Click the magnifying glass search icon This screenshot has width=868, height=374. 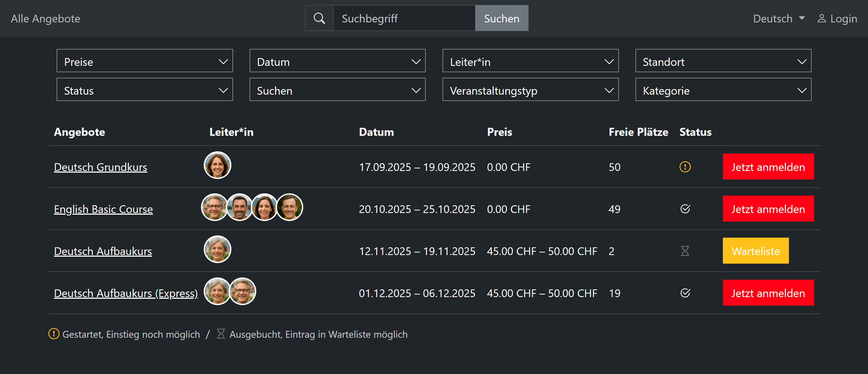(319, 18)
